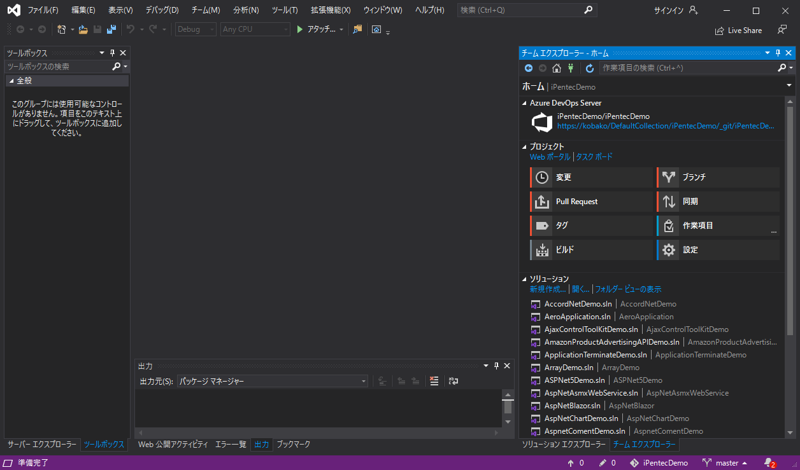Open the Builds (ビルド) tile
800x470 pixels.
coord(591,250)
